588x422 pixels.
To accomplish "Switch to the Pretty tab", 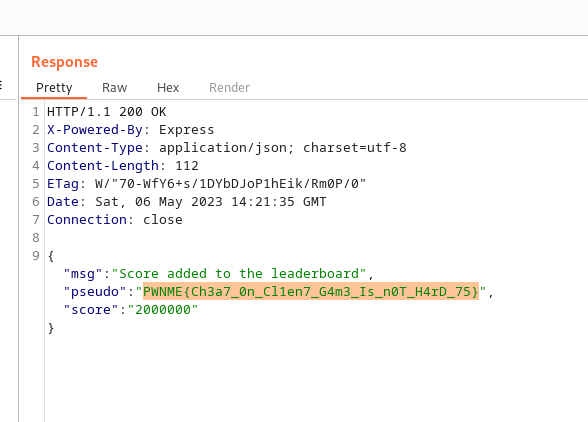I will (54, 88).
